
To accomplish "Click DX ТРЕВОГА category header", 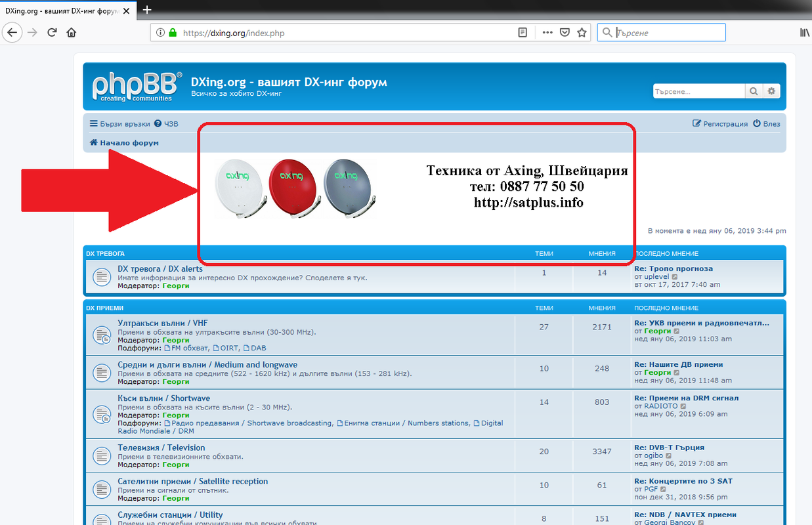I will pyautogui.click(x=106, y=253).
